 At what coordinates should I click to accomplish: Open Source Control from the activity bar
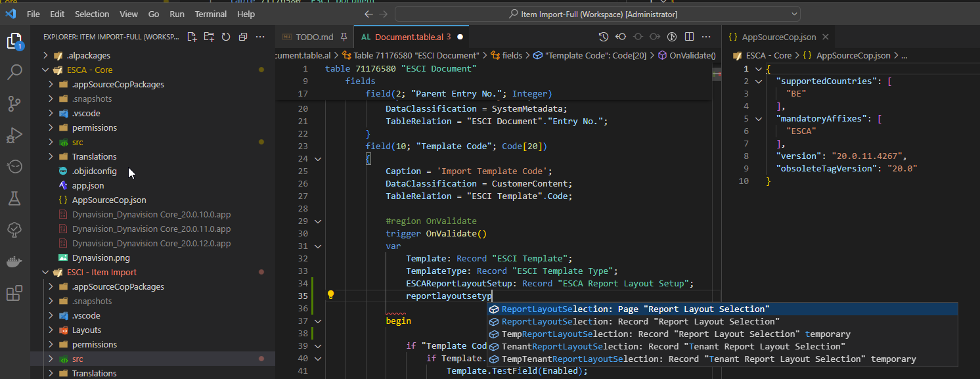click(14, 104)
